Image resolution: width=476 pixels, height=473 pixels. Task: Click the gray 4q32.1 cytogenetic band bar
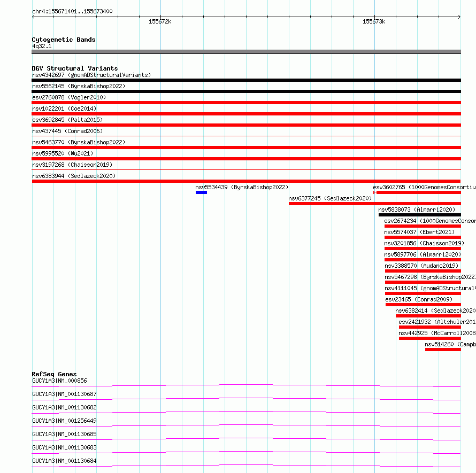246,52
